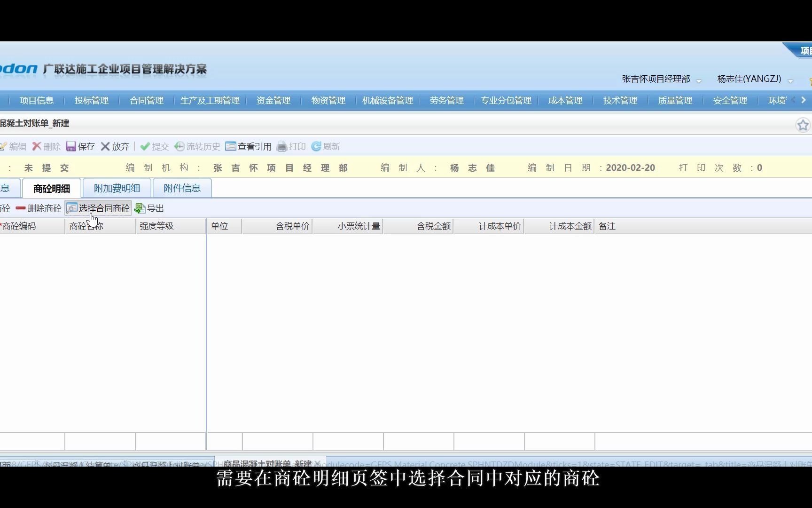The height and width of the screenshot is (508, 812).
Task: Click the 编制日期 value 2020-02-20
Action: (630, 168)
